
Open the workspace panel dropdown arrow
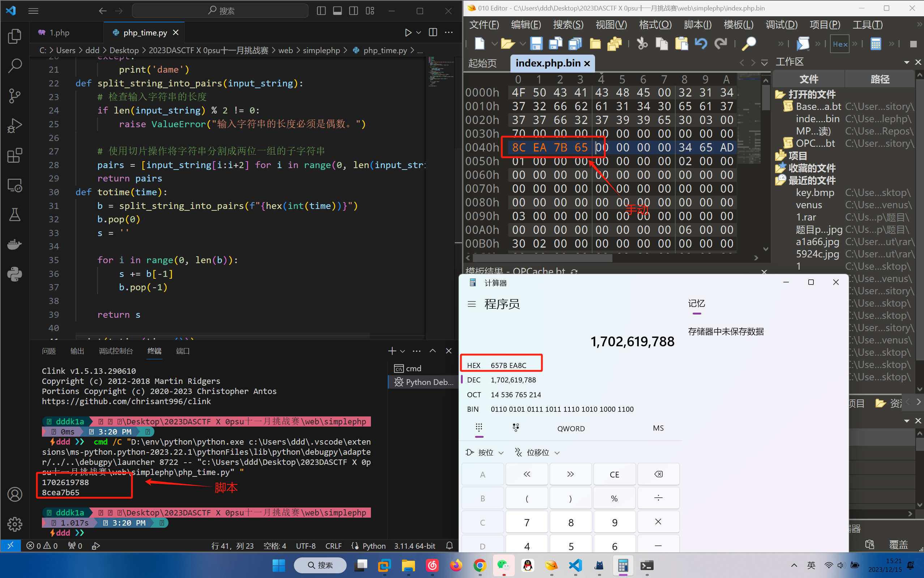906,62
